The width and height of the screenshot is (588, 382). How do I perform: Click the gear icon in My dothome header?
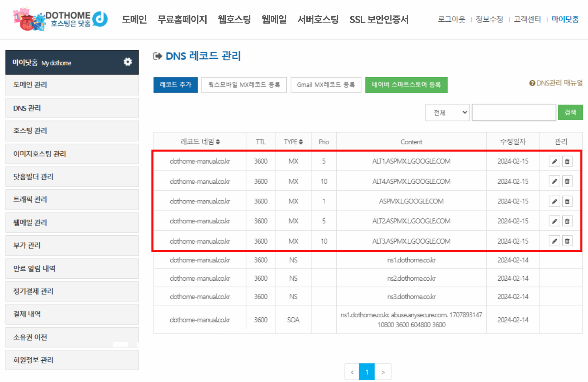[128, 62]
